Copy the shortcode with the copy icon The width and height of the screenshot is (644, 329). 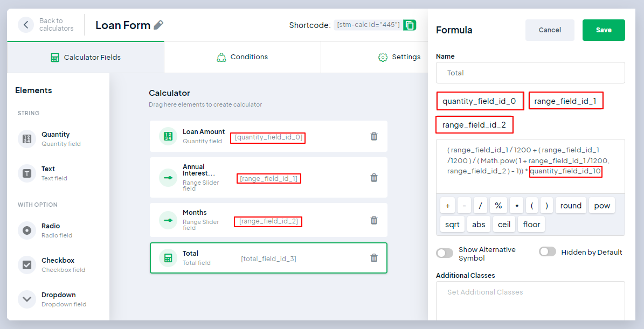pos(410,25)
